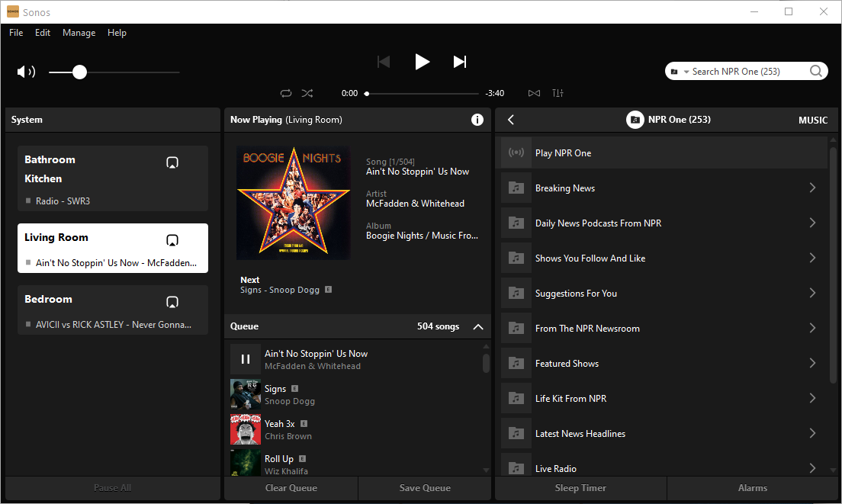This screenshot has width=842, height=504.
Task: Skip to previous track
Action: (x=384, y=62)
